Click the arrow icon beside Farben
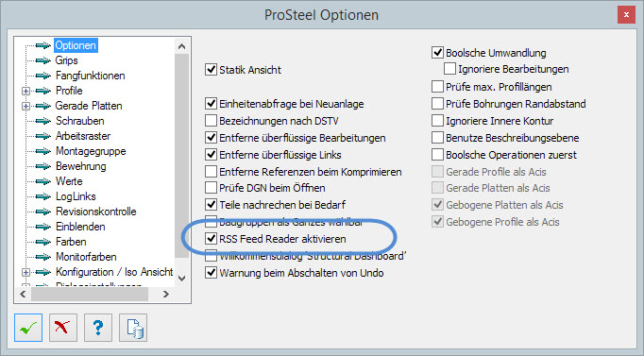644x356 pixels. 43,242
